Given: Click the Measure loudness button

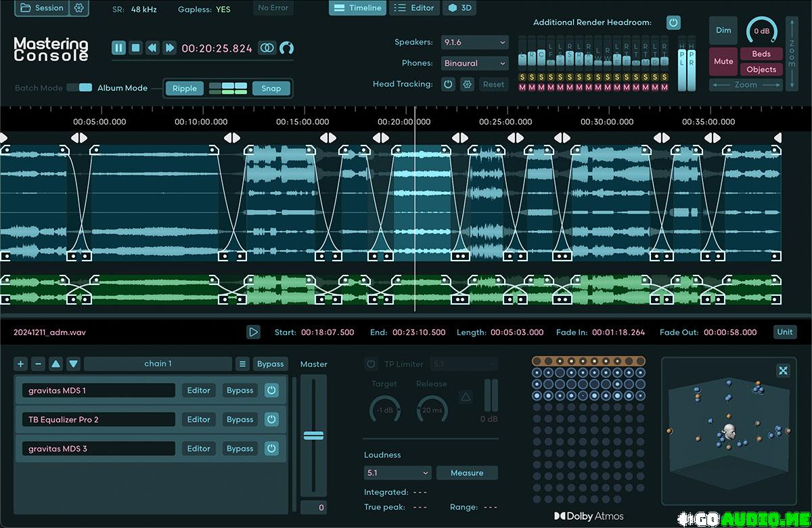Looking at the screenshot, I should pyautogui.click(x=467, y=472).
